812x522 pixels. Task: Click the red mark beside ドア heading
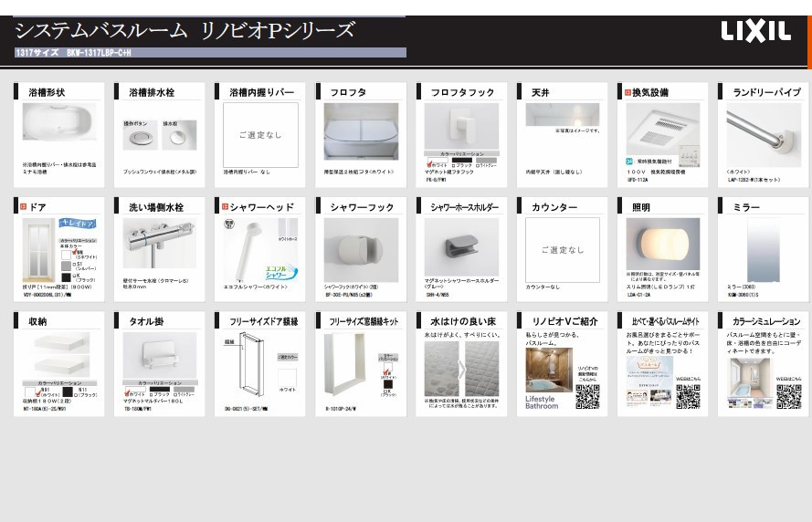pyautogui.click(x=23, y=207)
